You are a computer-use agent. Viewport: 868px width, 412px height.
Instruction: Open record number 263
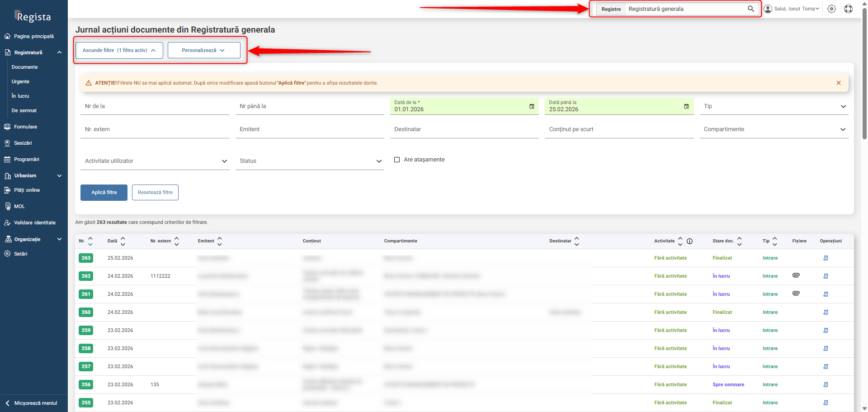86,258
